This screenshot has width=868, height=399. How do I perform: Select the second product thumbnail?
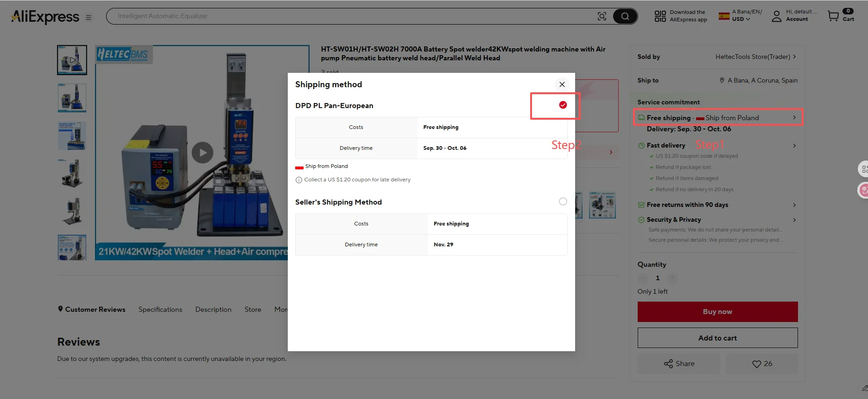[72, 98]
